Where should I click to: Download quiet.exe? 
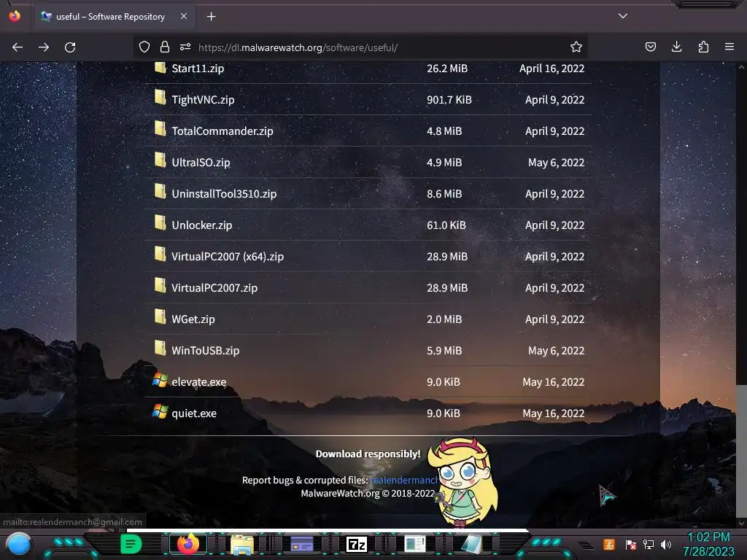point(194,413)
